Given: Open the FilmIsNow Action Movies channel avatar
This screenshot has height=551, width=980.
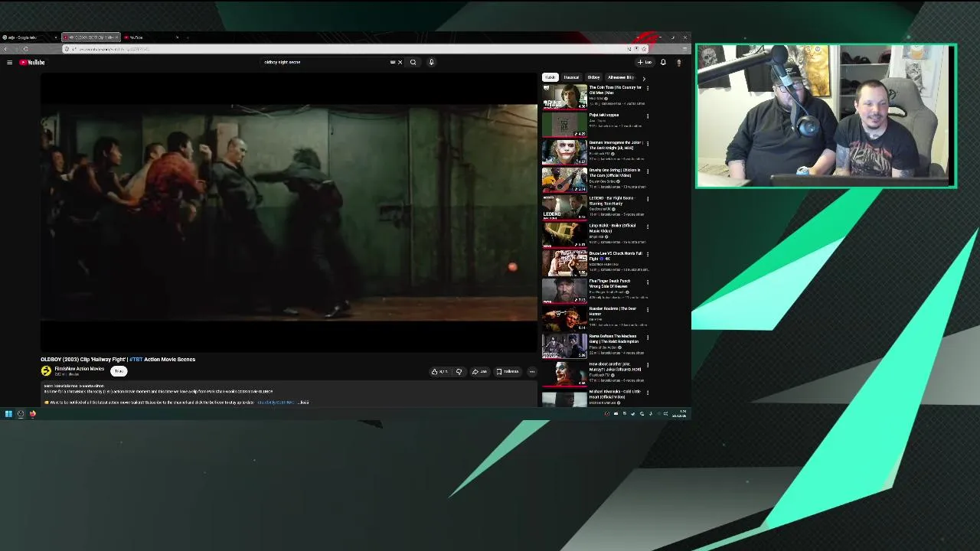Looking at the screenshot, I should (x=46, y=371).
